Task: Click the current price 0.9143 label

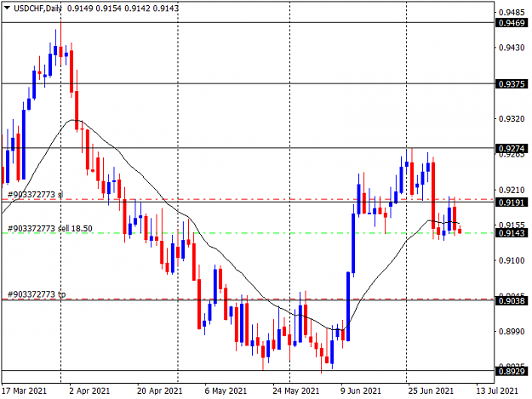Action: (512, 233)
